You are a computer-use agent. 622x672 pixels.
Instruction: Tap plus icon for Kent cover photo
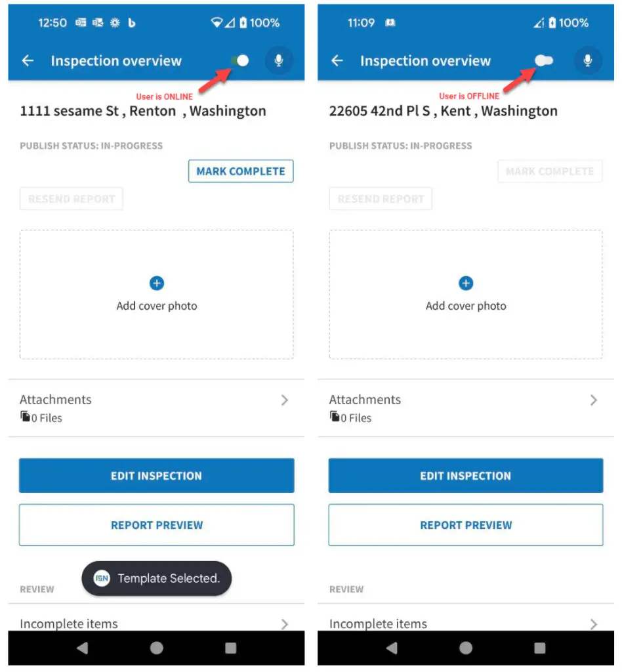(466, 283)
